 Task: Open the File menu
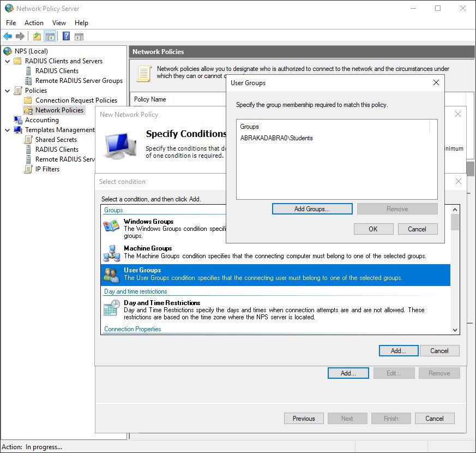click(11, 23)
